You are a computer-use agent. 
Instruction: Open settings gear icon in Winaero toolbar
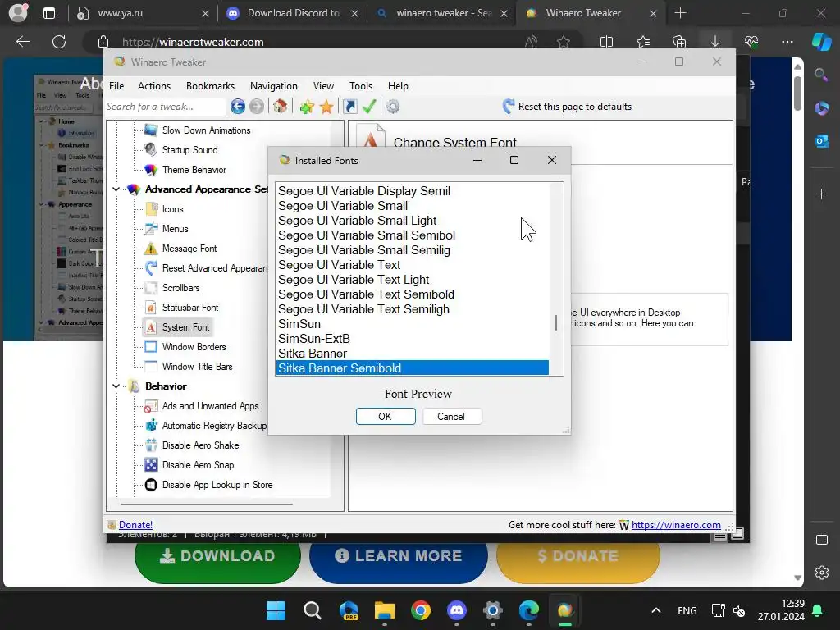(x=393, y=107)
